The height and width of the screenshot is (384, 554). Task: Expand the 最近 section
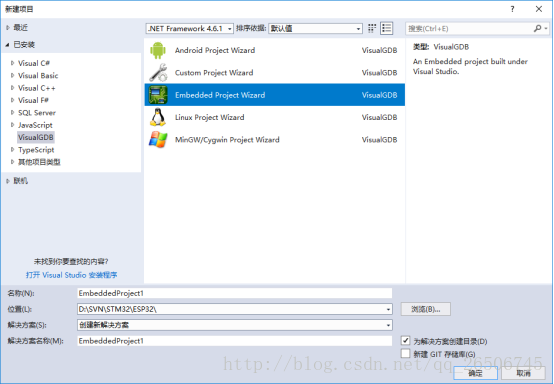[7, 28]
